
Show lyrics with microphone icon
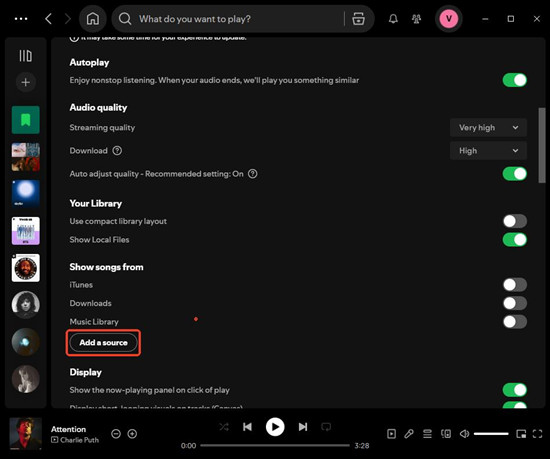[409, 434]
